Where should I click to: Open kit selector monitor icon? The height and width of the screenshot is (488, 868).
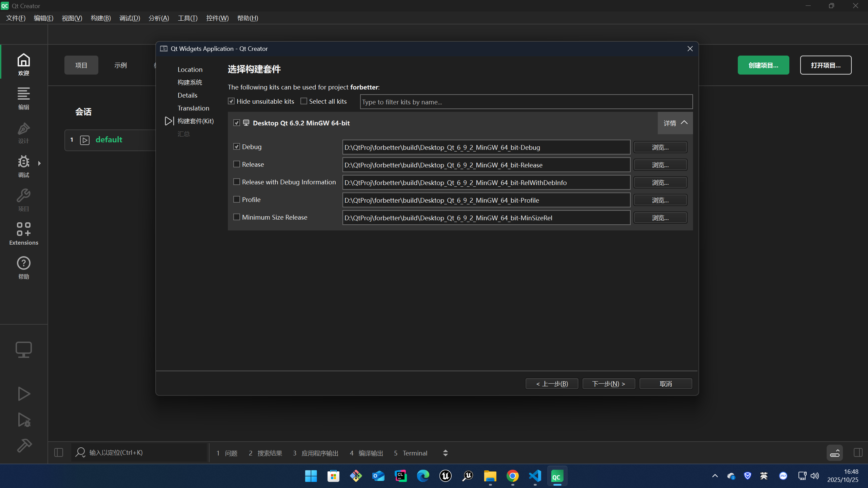click(23, 349)
